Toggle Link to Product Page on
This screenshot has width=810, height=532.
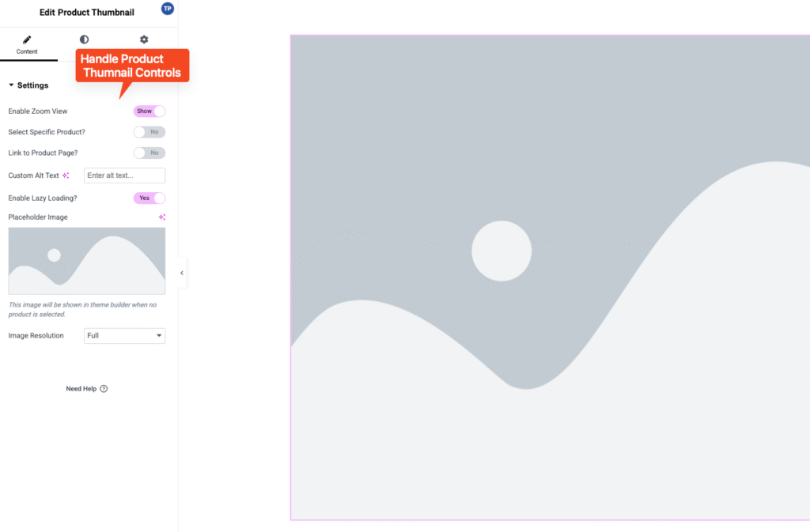tap(150, 153)
